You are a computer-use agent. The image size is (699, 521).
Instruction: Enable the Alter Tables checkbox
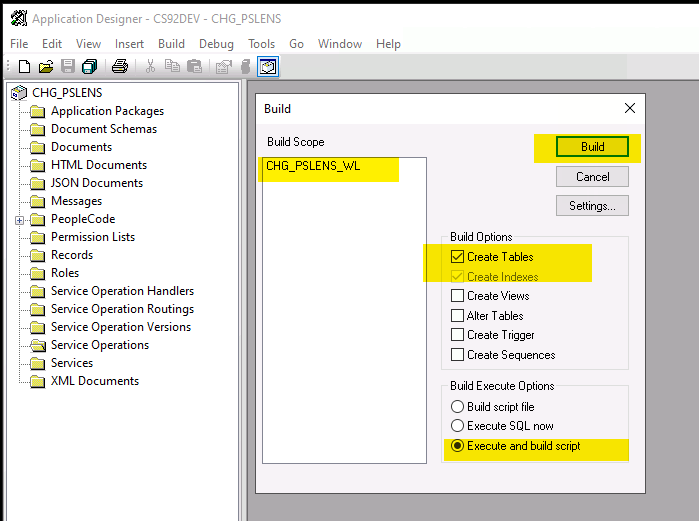point(457,316)
